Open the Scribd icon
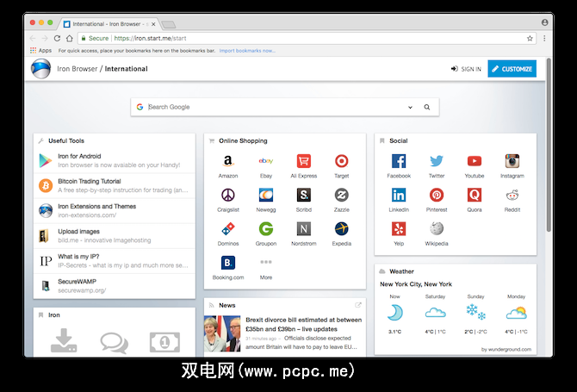 (304, 195)
